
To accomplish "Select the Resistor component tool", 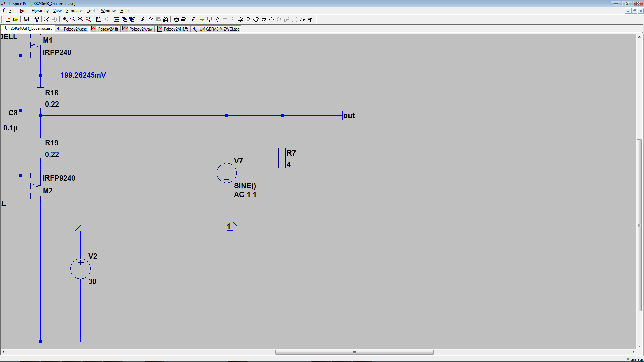I will 217,19.
